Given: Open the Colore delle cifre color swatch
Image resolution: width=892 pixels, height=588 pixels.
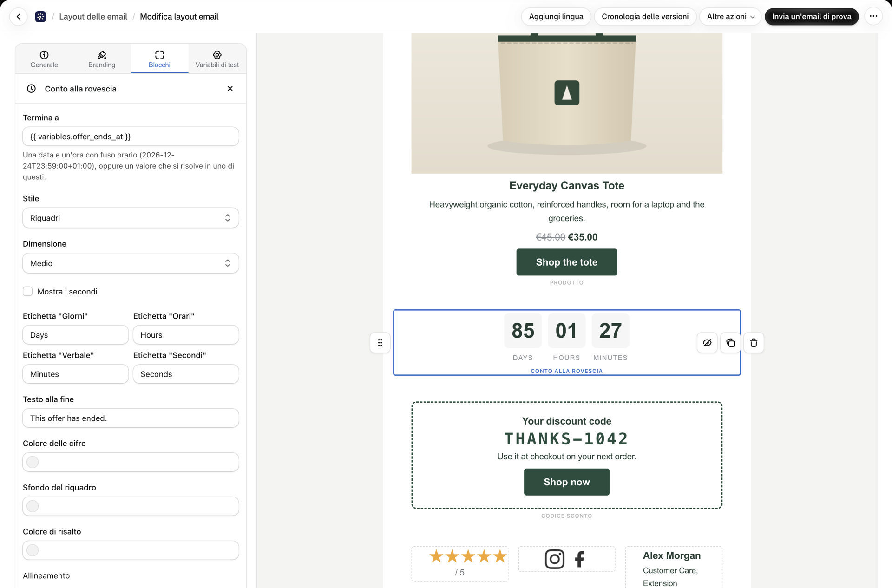Looking at the screenshot, I should 33,462.
